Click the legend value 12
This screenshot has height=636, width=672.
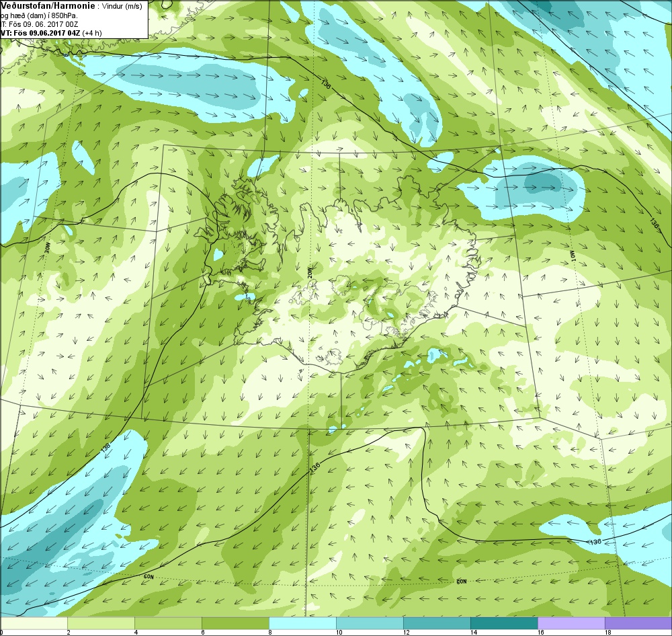click(x=406, y=632)
